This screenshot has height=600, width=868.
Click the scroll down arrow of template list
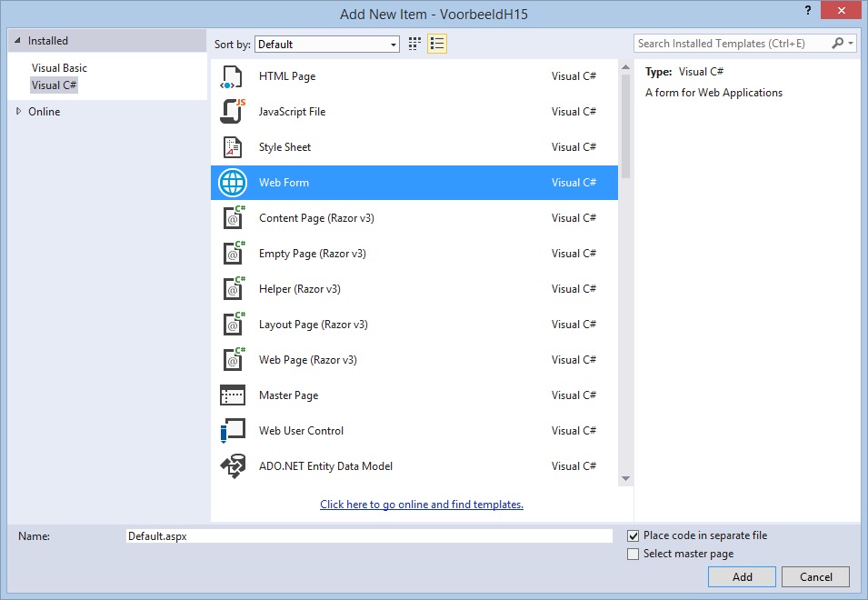click(625, 479)
